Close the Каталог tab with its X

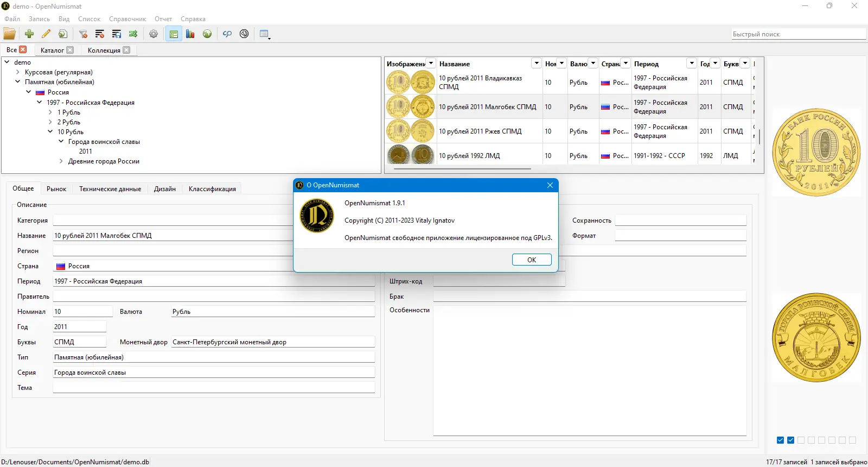pyautogui.click(x=70, y=50)
